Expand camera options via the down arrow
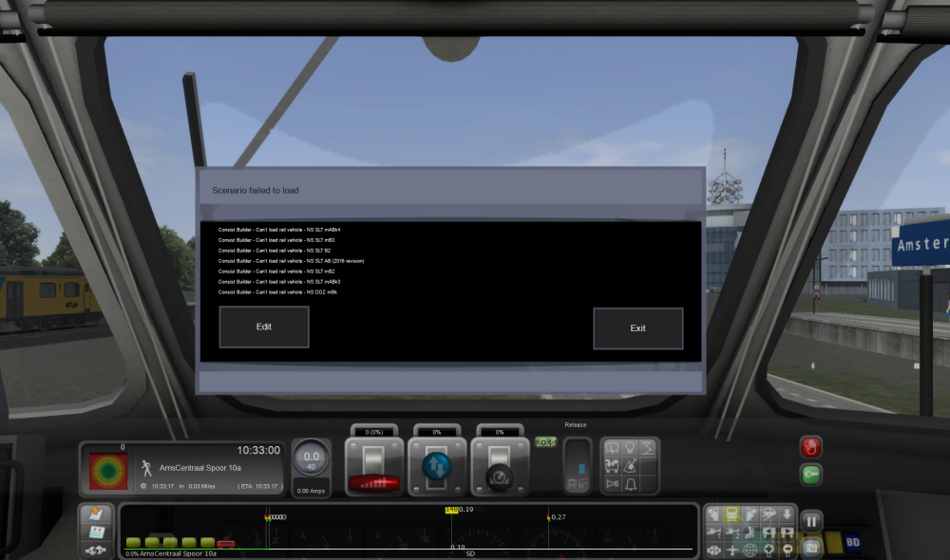 (787, 514)
